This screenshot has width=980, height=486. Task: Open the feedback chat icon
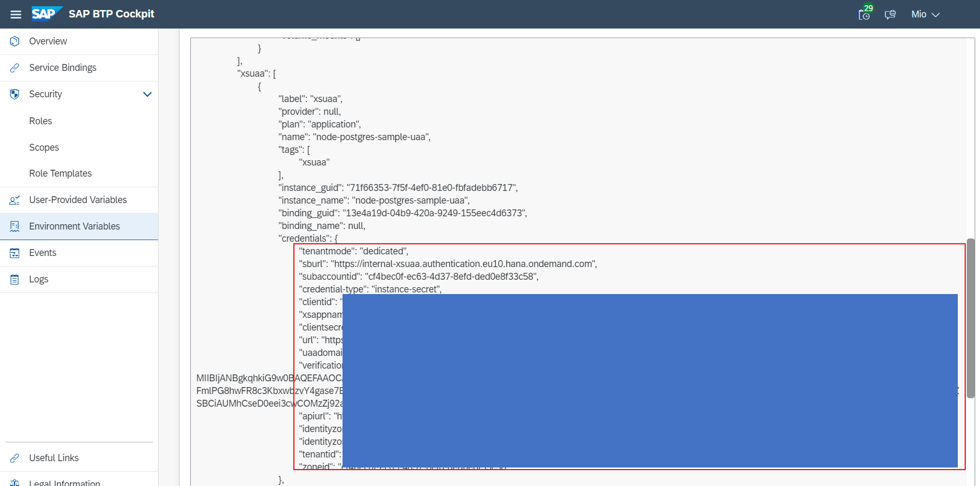pyautogui.click(x=890, y=14)
